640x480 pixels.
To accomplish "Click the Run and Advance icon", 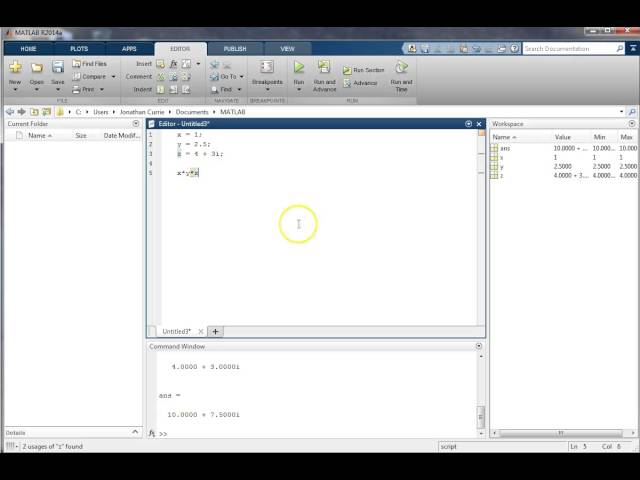I will coord(324,67).
